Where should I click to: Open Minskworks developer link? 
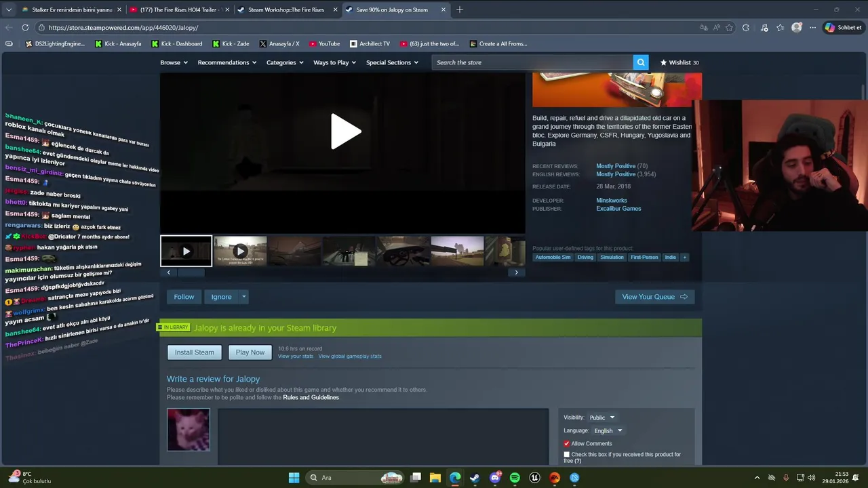pos(612,201)
